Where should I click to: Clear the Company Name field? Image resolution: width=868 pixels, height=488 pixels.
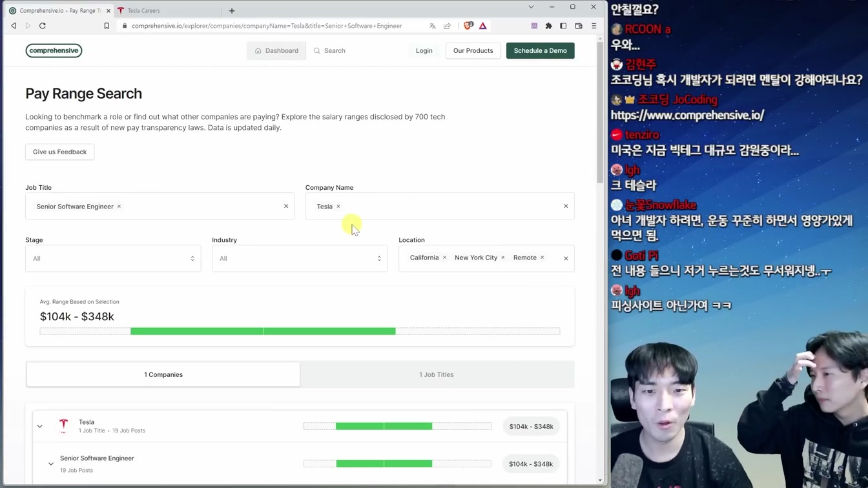(x=566, y=207)
